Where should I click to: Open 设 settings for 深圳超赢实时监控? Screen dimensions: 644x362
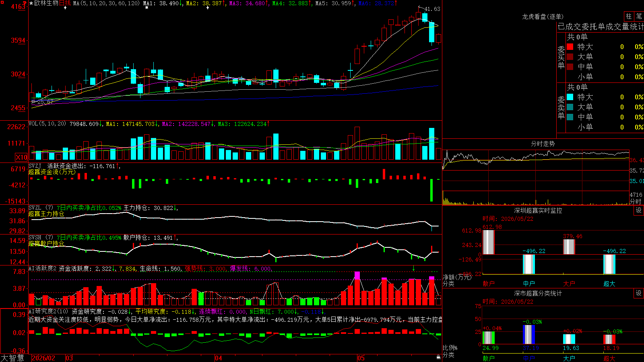pyautogui.click(x=638, y=210)
